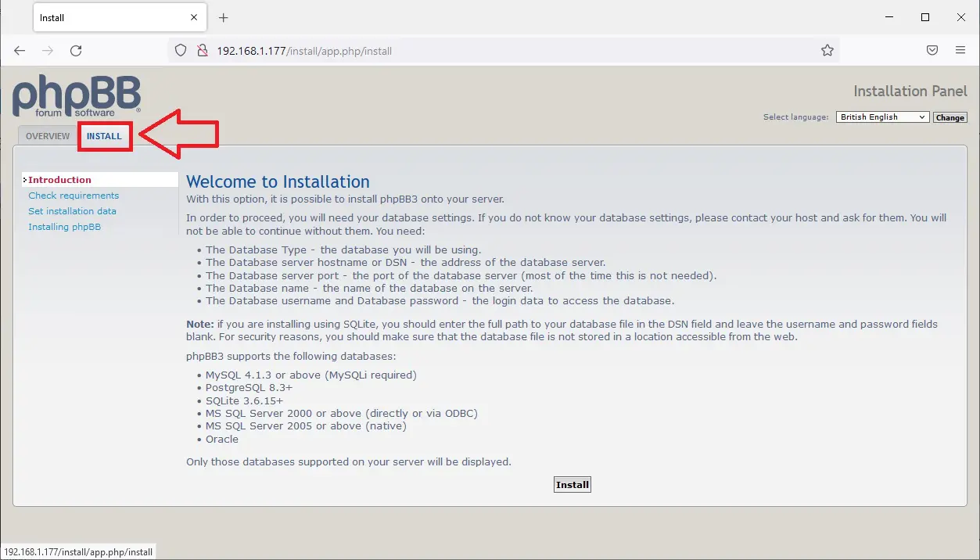Open Installing phpBB step
Image resolution: width=980 pixels, height=560 pixels.
click(x=64, y=227)
